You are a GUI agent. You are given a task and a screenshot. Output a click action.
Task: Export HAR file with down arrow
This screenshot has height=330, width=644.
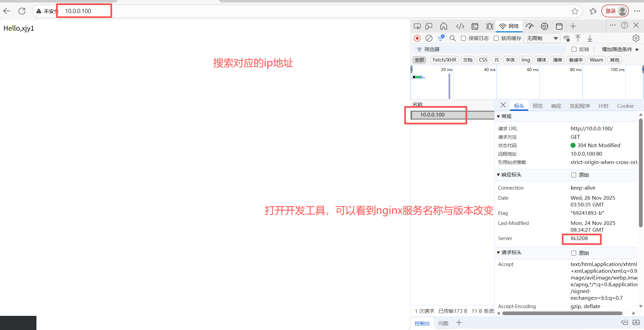coord(590,38)
